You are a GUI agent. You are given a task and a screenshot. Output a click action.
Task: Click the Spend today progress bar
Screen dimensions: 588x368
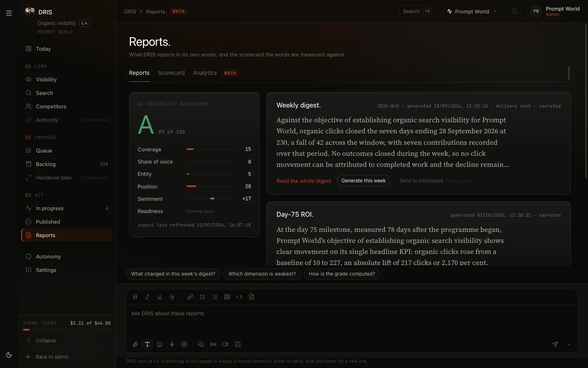pos(67,330)
